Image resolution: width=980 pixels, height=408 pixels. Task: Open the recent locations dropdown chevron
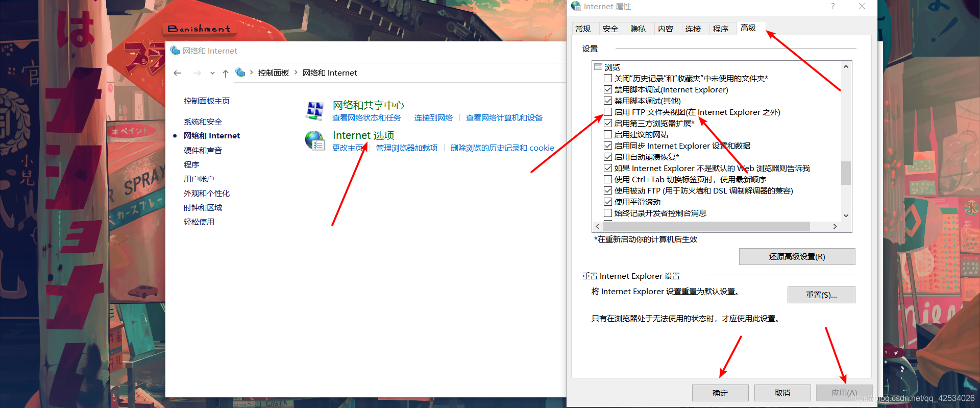click(x=212, y=73)
